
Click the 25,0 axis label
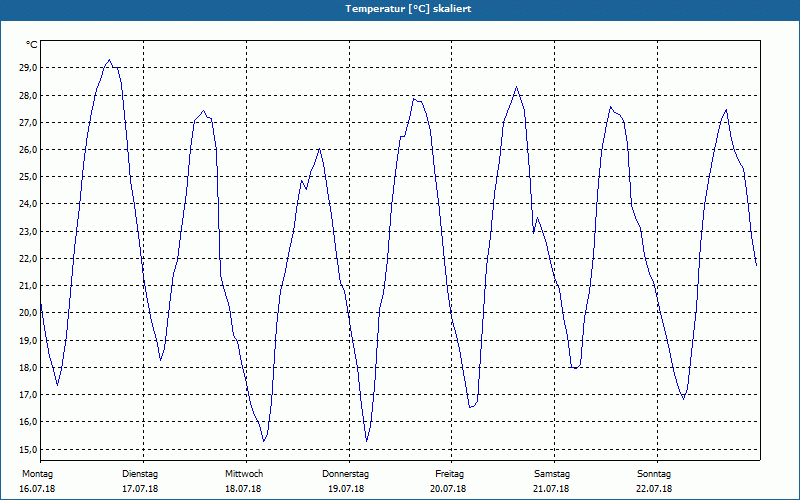coord(27,177)
